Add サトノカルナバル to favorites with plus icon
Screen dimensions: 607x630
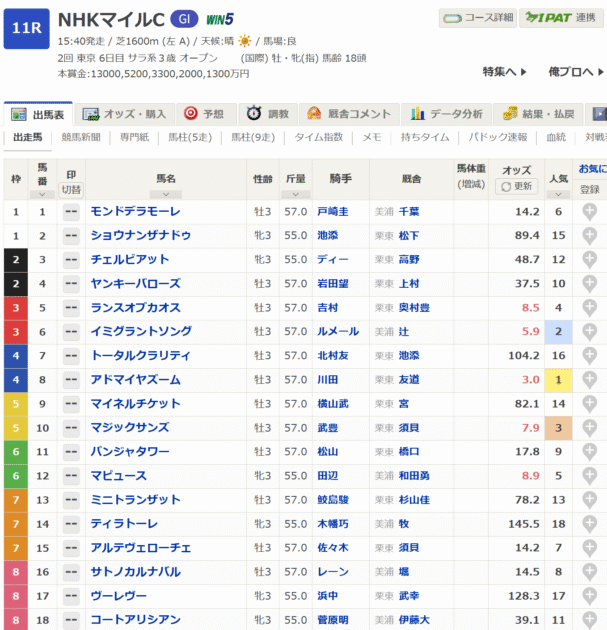point(589,572)
